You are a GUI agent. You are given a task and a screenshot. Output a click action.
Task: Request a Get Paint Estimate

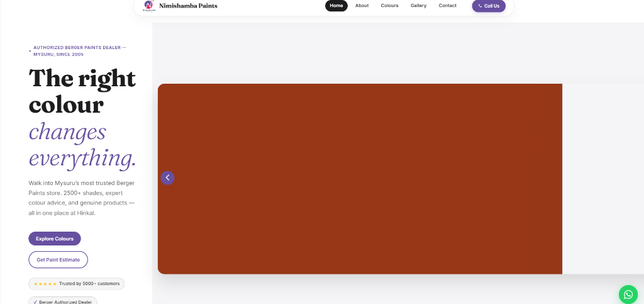(58, 260)
